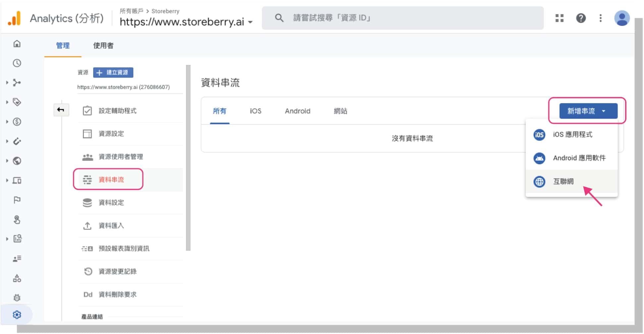The height and width of the screenshot is (334, 644).
Task: Open the three-dot more options menu
Action: (600, 18)
